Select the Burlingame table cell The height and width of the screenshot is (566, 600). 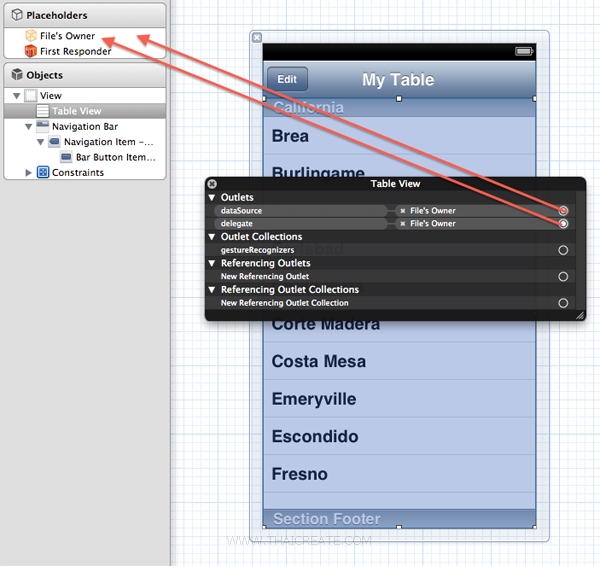399,167
